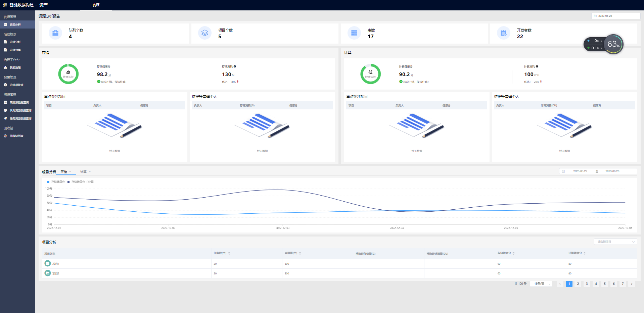
Task: Click the 治理项管理 sidebar icon
Action: pyautogui.click(x=5, y=85)
